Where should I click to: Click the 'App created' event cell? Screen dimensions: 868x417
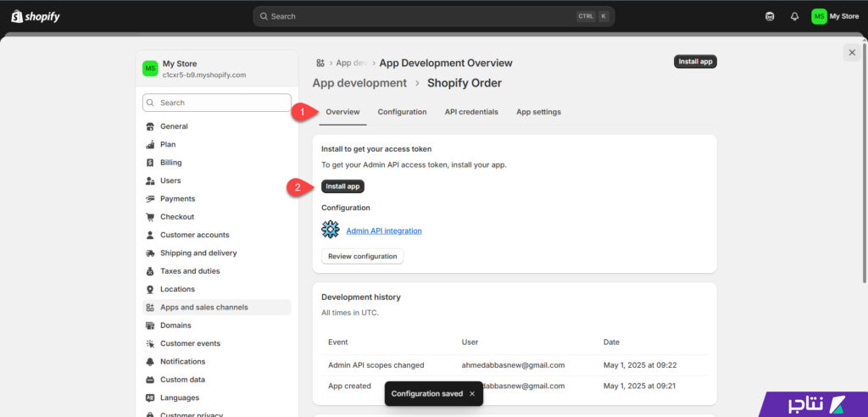coord(349,386)
